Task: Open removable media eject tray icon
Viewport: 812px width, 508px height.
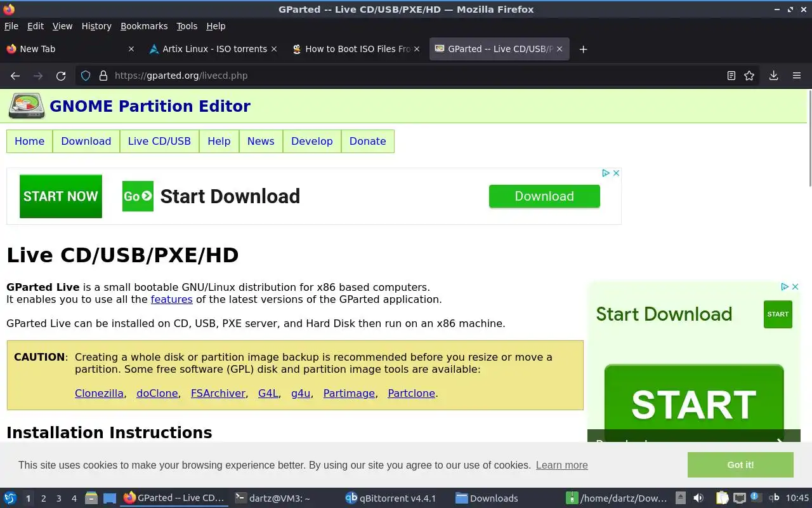Action: click(x=680, y=498)
